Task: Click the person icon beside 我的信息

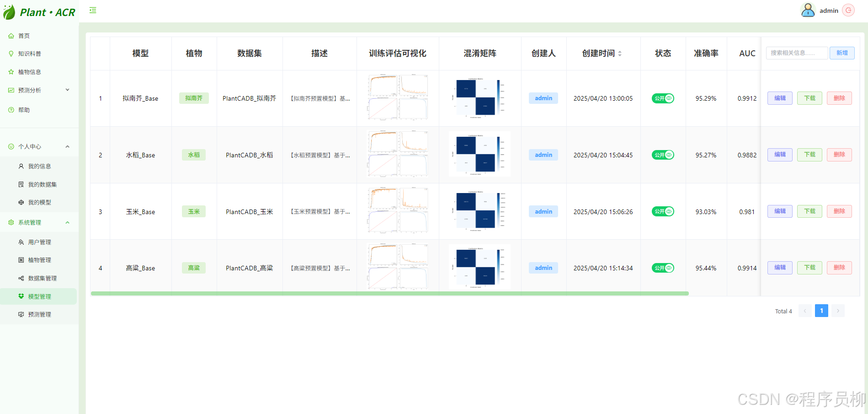Action: [x=21, y=166]
